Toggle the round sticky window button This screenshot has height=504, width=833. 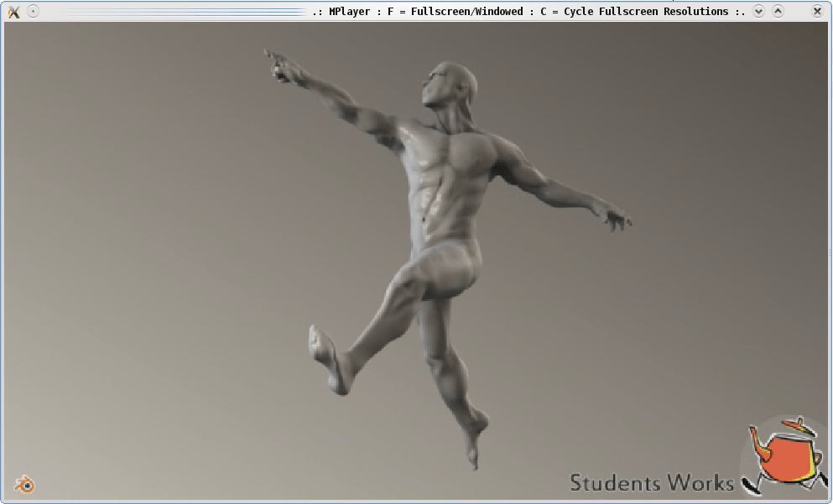33,11
